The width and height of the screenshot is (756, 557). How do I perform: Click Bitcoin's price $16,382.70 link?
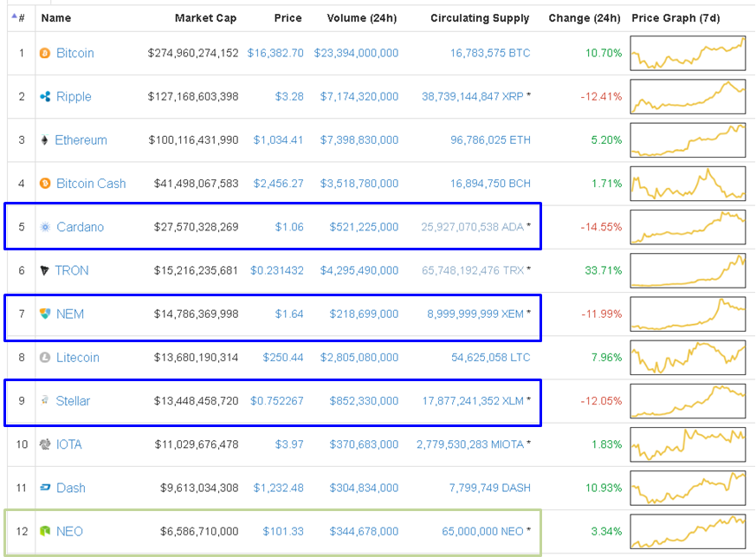pos(275,54)
